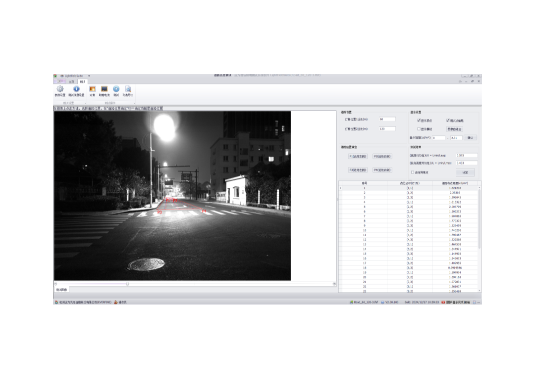Focus the second result value field
The image size is (540, 380).
point(467,163)
